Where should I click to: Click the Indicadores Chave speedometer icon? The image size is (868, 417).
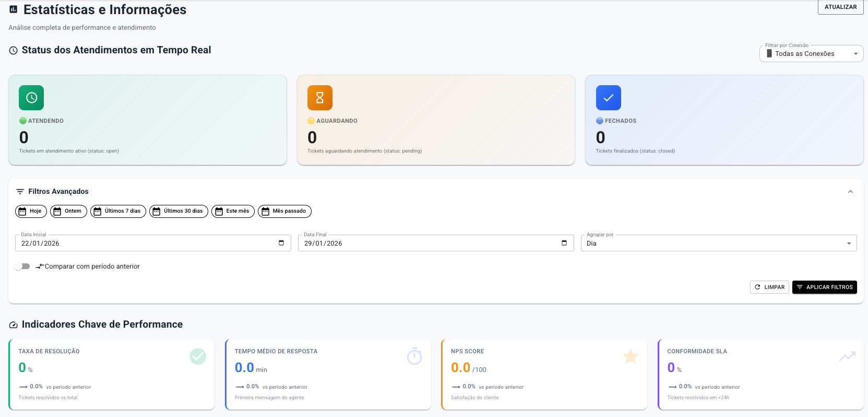pyautogui.click(x=14, y=325)
